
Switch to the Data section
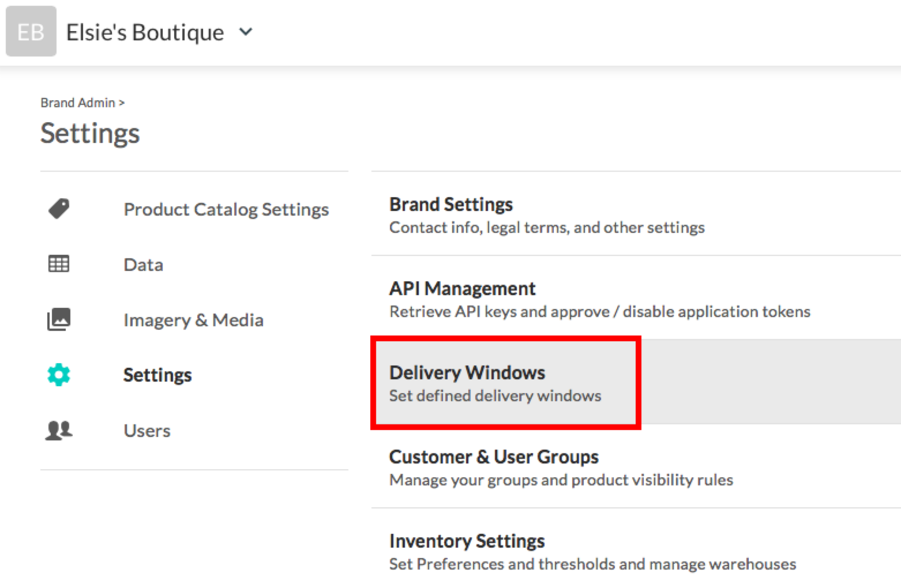[x=142, y=264]
